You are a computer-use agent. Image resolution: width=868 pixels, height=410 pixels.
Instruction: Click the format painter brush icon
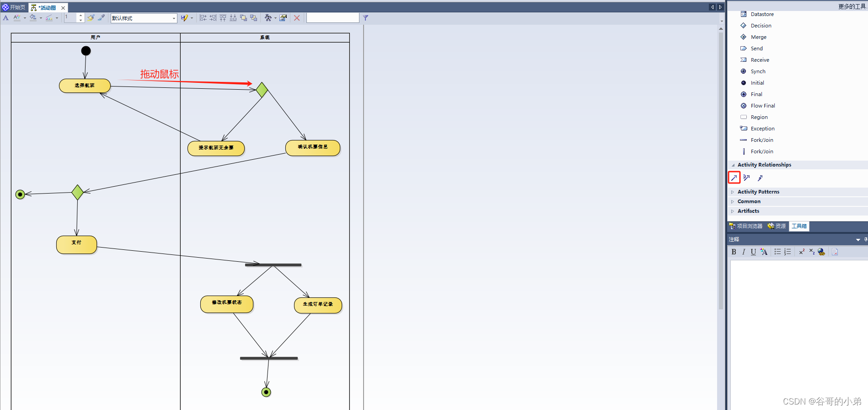tap(91, 18)
